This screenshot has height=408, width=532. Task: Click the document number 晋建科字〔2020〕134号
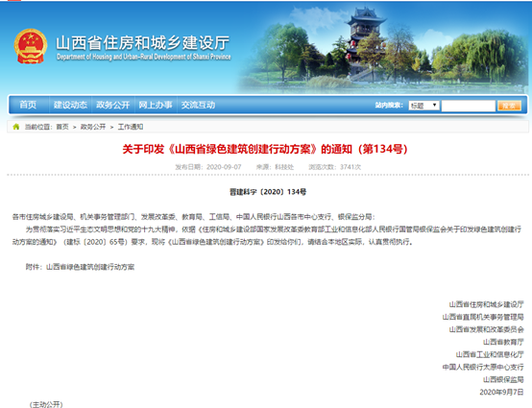(268, 192)
